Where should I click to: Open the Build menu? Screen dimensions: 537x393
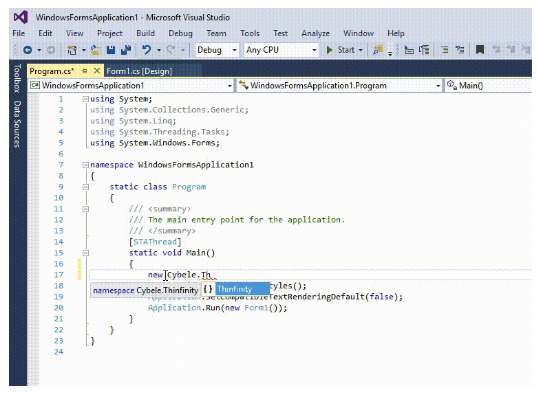point(145,33)
